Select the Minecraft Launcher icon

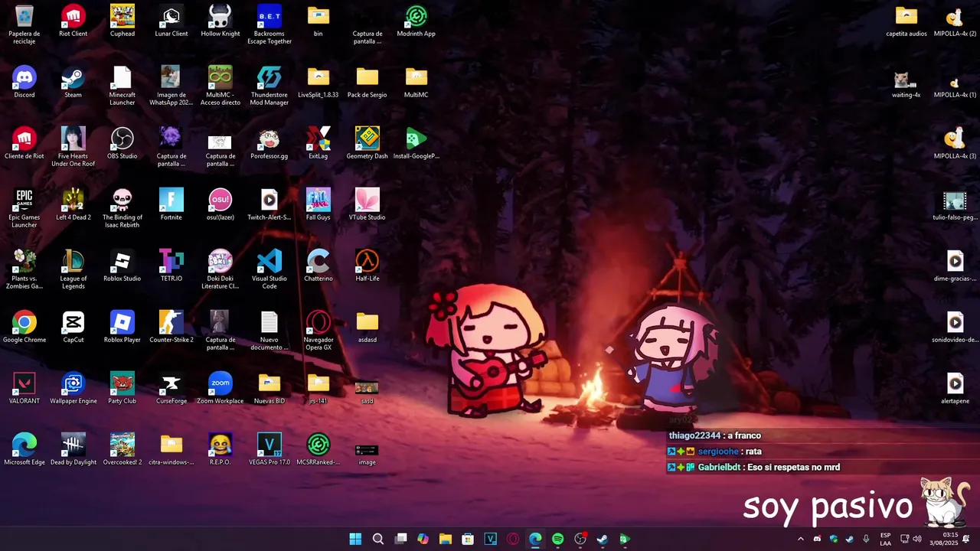pos(122,86)
